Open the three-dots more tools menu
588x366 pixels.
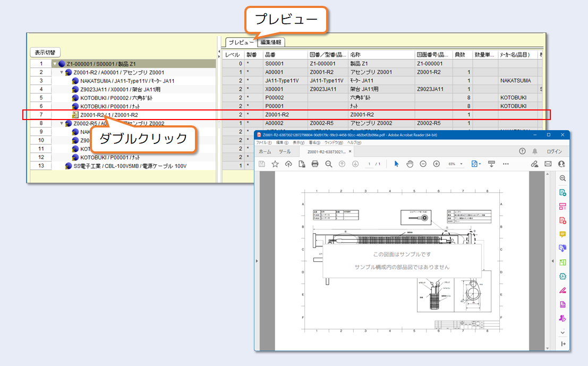coord(506,164)
